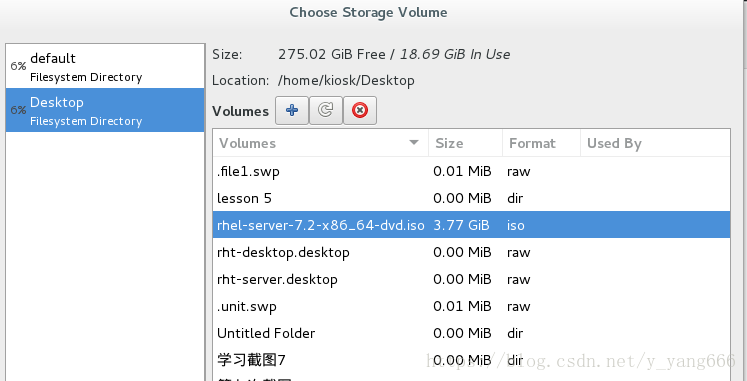Select the 学习截图7 volume row
This screenshot has height=381, width=747.
(x=471, y=360)
